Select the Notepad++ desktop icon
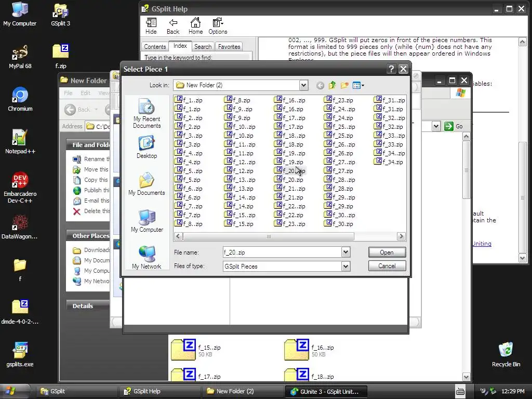The height and width of the screenshot is (399, 532). point(20,142)
